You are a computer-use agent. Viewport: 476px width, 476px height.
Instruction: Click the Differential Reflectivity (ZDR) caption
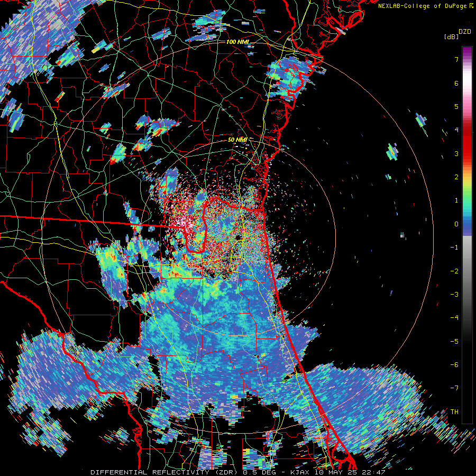click(165, 472)
